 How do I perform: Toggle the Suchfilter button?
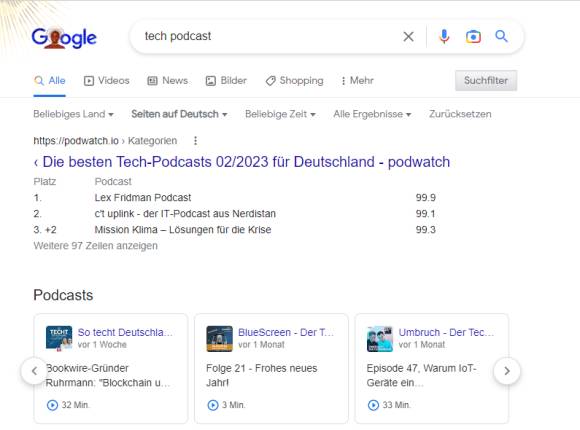tap(486, 80)
